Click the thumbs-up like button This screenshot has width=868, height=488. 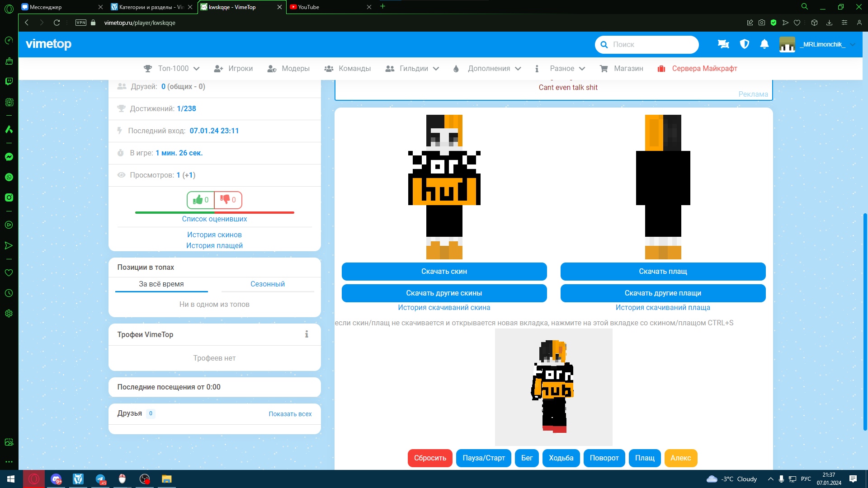coord(201,200)
